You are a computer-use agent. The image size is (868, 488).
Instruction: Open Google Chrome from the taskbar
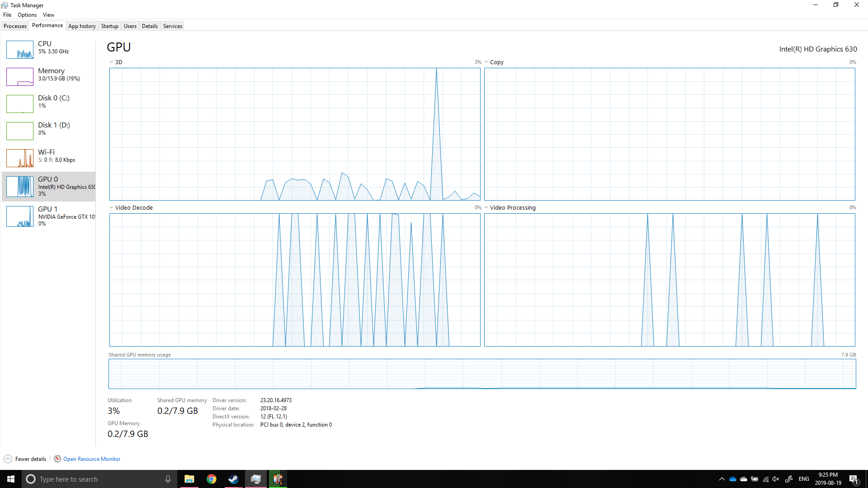coord(212,479)
